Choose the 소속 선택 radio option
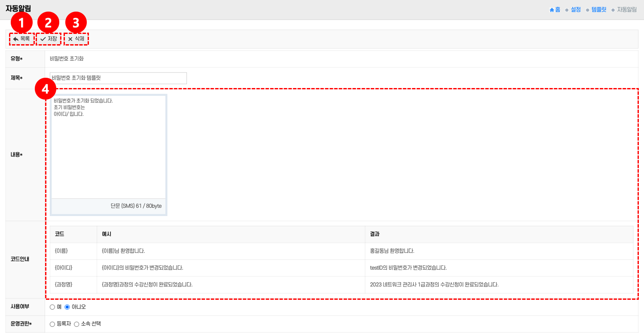 pos(76,324)
